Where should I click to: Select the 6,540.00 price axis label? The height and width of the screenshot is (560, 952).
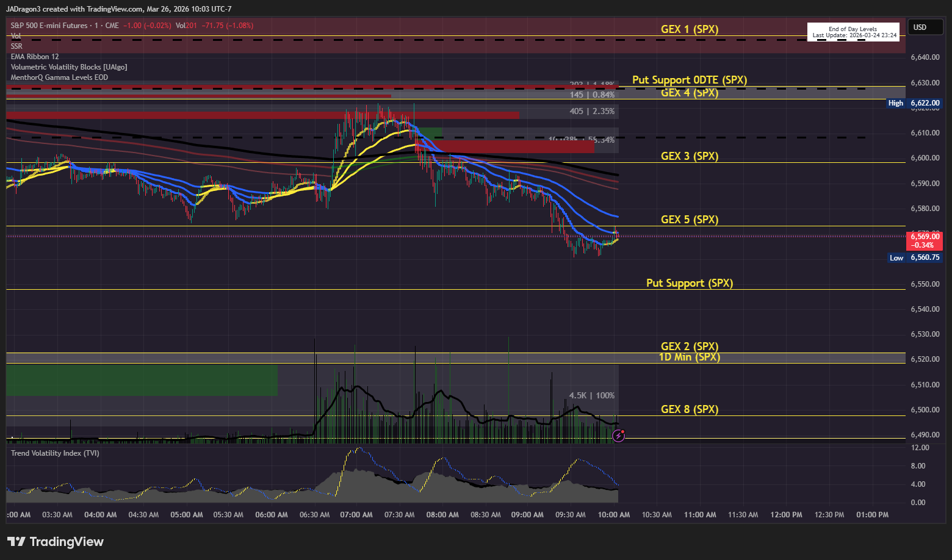[925, 309]
